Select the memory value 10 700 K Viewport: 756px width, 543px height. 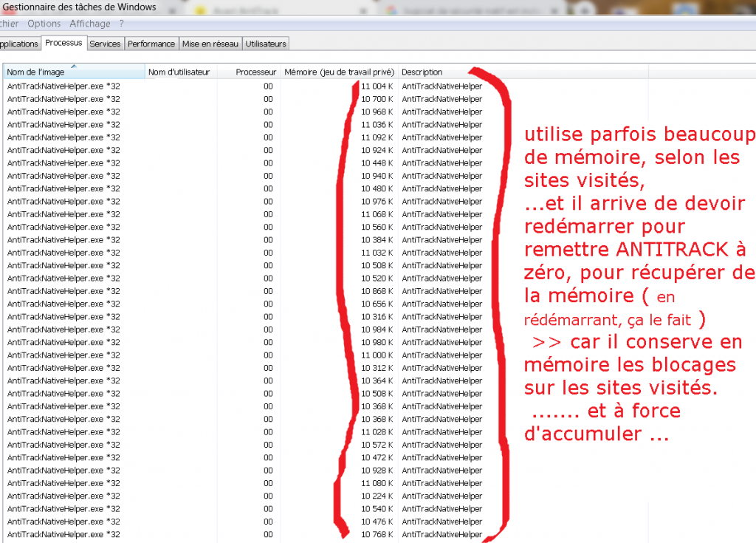pos(377,99)
